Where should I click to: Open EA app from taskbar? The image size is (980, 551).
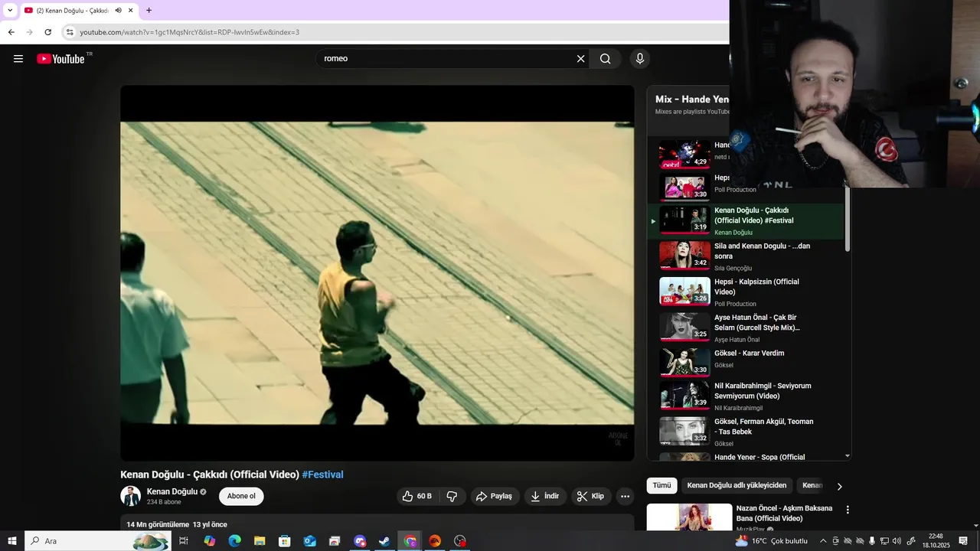tap(435, 541)
